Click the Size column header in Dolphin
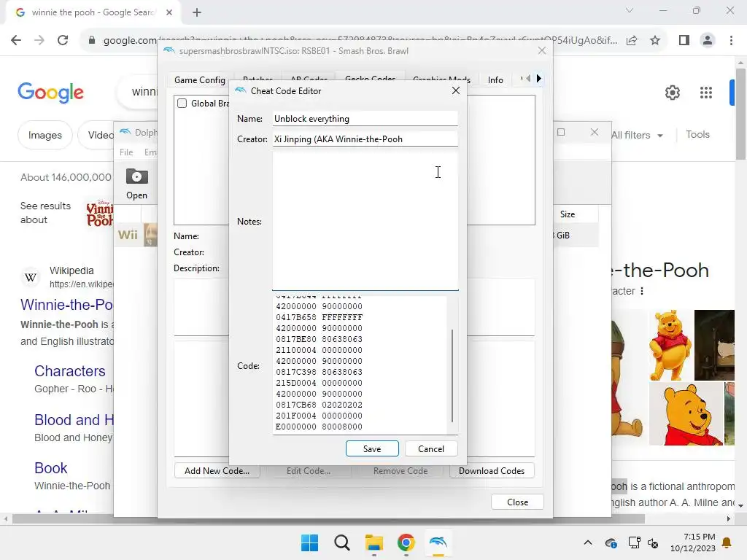Image resolution: width=747 pixels, height=560 pixels. [x=568, y=214]
